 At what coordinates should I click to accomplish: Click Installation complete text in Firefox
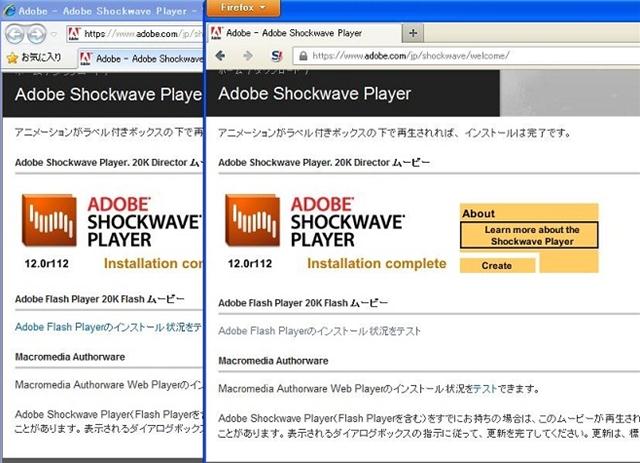coord(376,264)
